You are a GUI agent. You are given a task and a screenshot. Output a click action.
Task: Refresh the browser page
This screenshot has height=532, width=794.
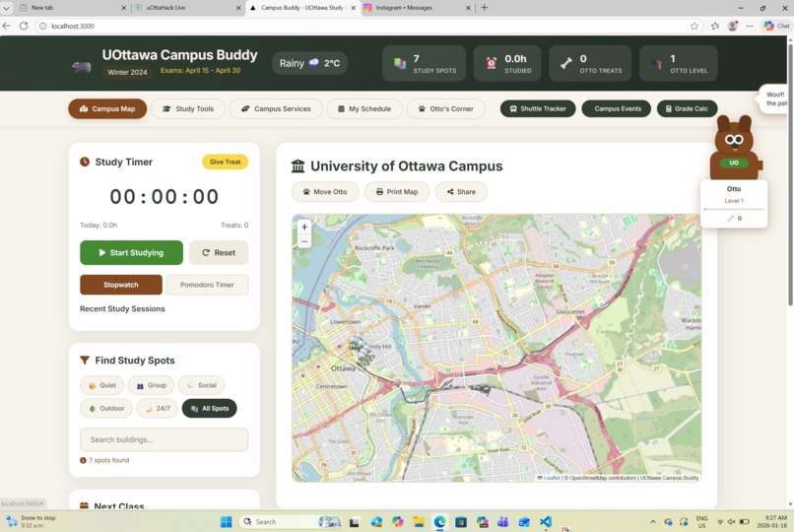[x=24, y=26]
